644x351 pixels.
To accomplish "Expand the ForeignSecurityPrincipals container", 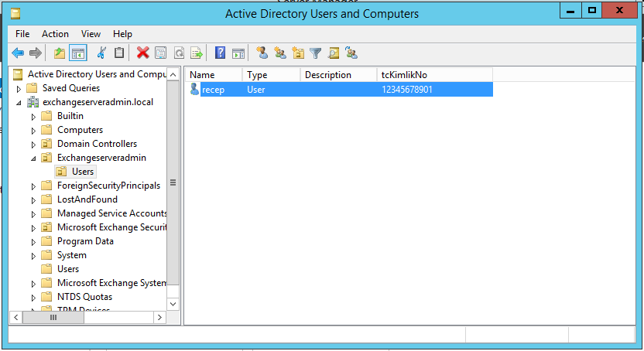I will pos(33,186).
